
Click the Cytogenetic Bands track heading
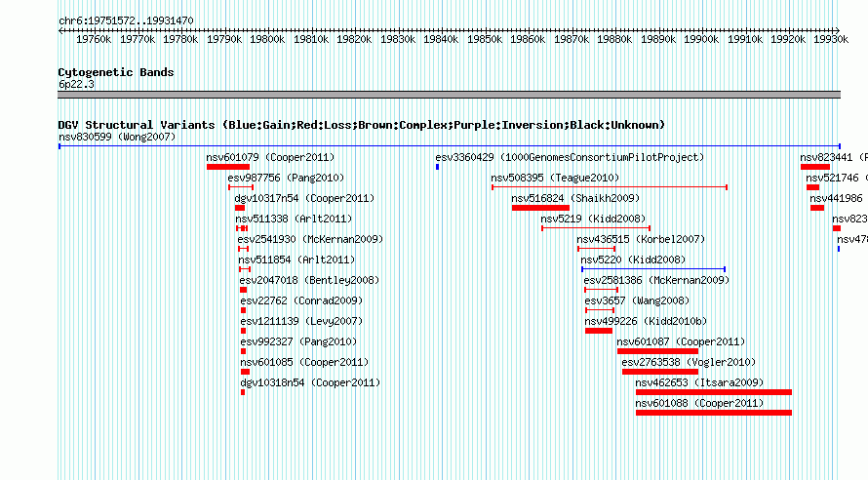point(116,72)
